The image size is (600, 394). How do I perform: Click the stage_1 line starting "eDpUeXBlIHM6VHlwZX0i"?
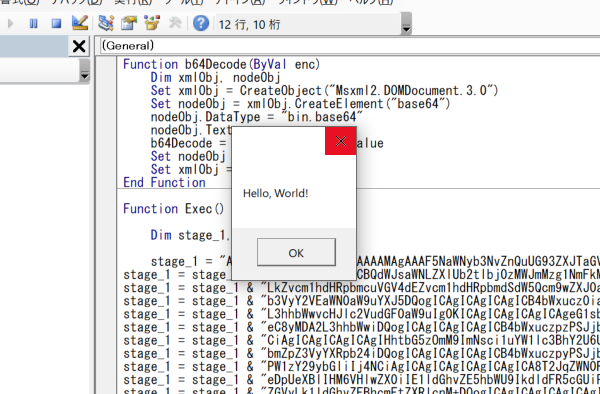click(361, 379)
